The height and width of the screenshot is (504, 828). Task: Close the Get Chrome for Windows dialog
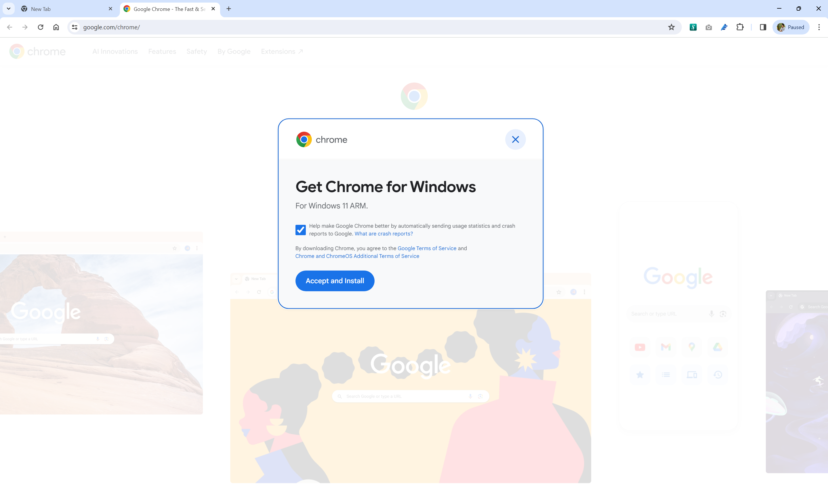click(x=515, y=139)
